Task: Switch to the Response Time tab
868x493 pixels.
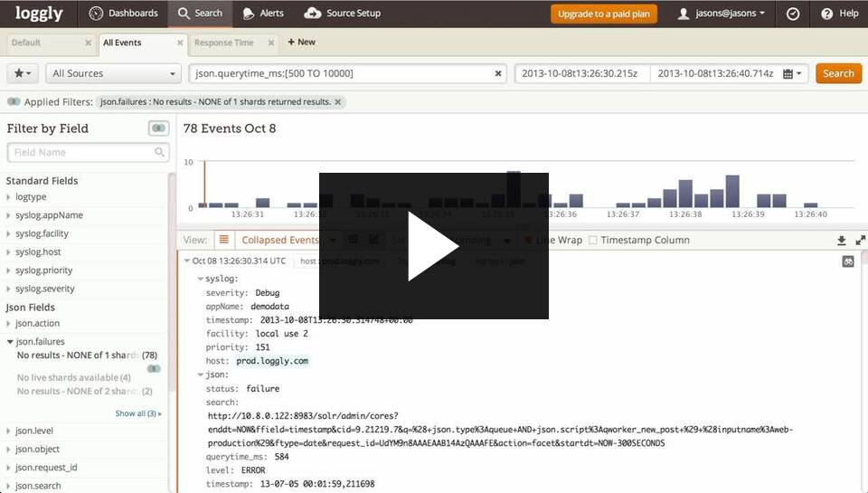Action: click(223, 43)
